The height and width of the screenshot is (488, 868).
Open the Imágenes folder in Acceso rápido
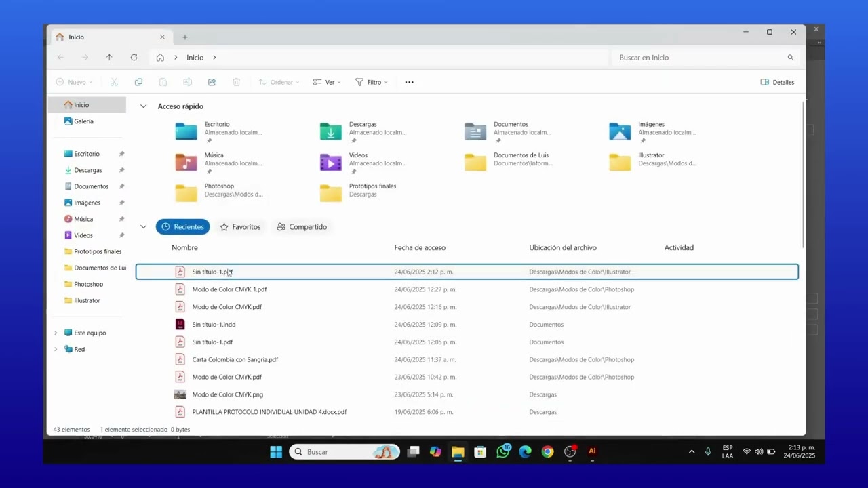[x=652, y=131]
